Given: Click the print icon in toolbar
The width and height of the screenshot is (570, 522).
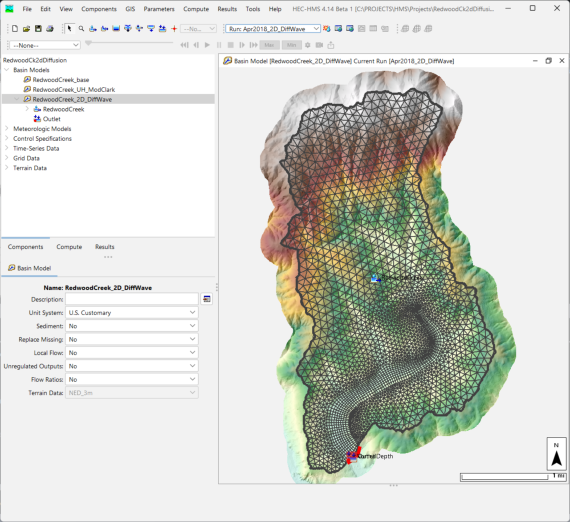Looking at the screenshot, I should pos(50,29).
